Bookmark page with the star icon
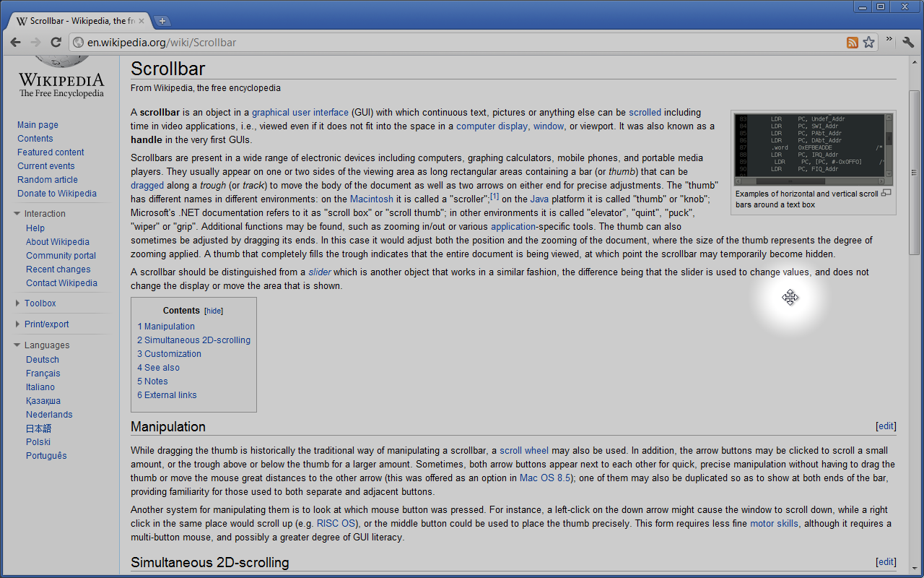The height and width of the screenshot is (578, 924). point(868,43)
